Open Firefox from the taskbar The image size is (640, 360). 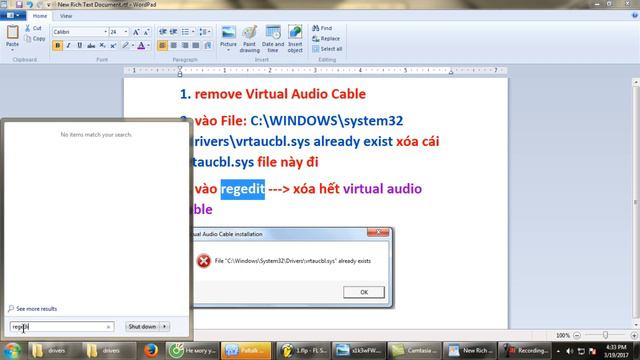[151, 351]
